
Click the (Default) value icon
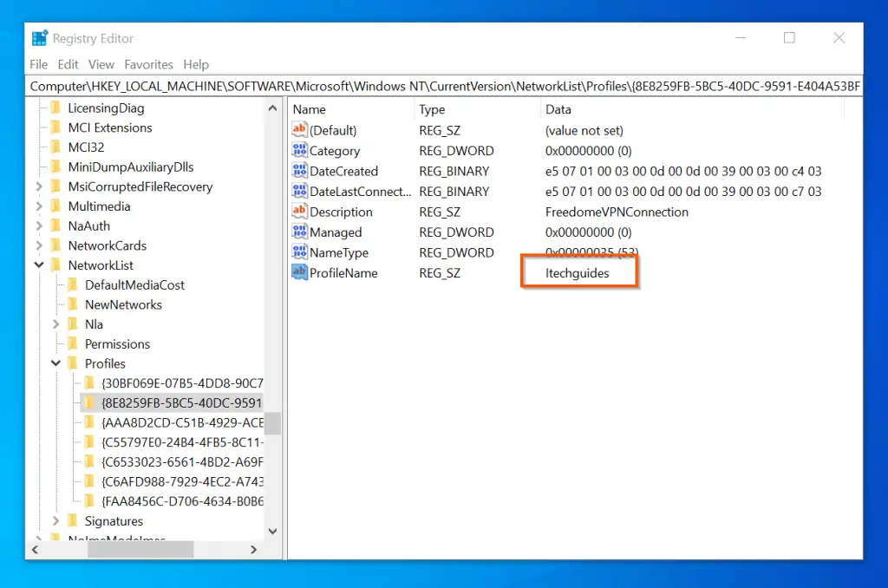[x=300, y=131]
